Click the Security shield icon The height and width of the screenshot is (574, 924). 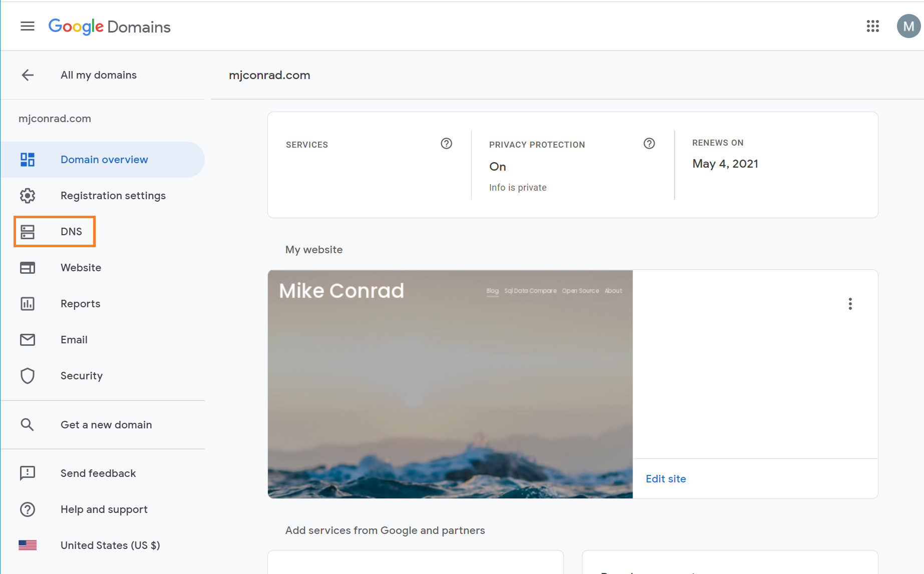[28, 376]
